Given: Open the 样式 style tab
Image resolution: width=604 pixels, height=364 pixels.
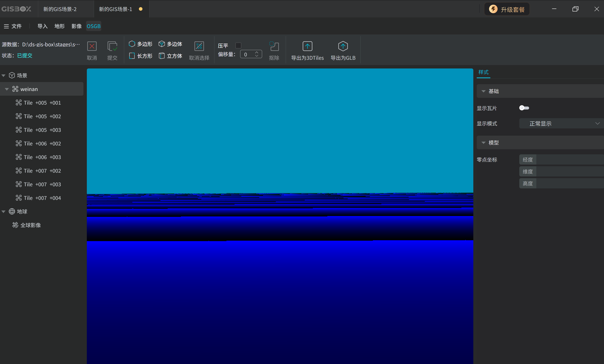Looking at the screenshot, I should [x=483, y=72].
